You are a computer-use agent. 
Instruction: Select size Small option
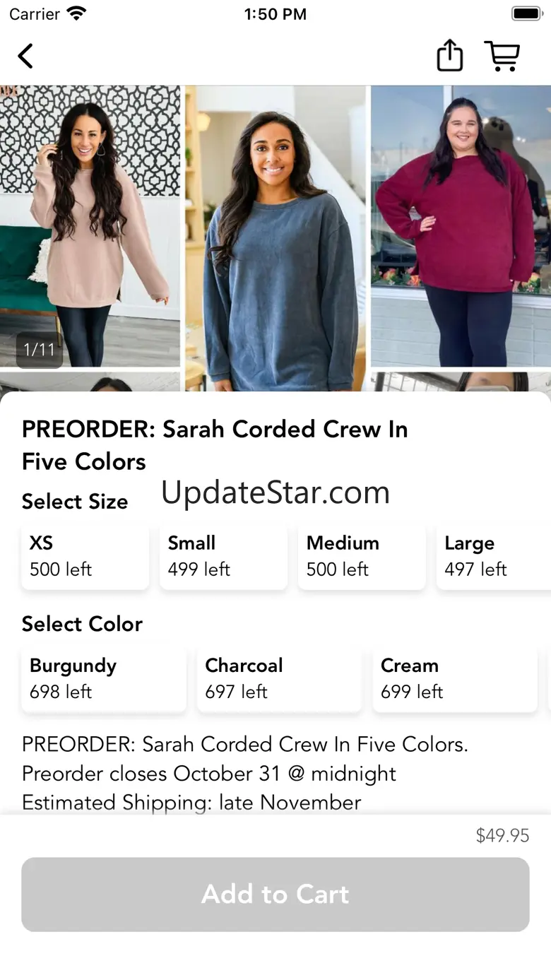(x=224, y=556)
